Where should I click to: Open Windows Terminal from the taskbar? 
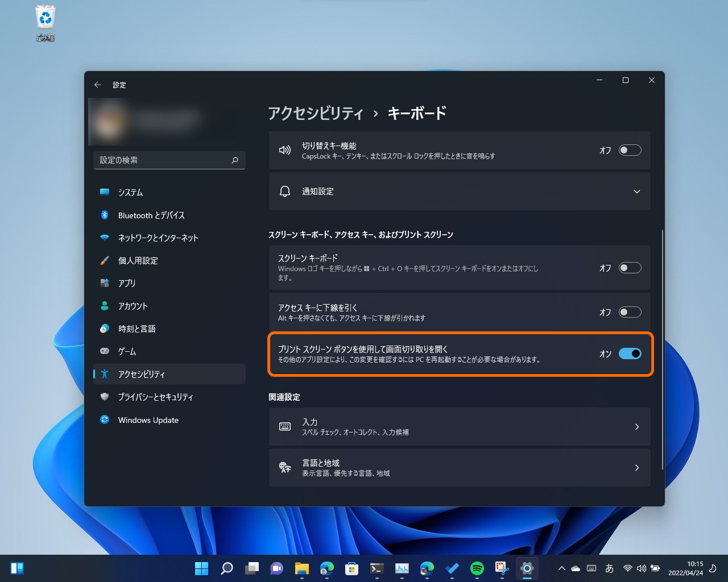pos(376,568)
